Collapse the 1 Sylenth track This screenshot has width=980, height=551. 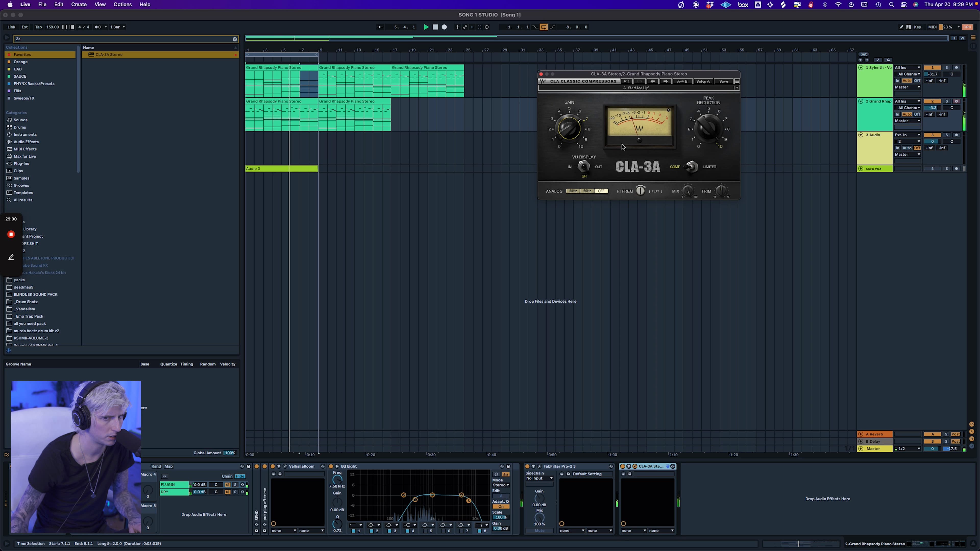[861, 68]
